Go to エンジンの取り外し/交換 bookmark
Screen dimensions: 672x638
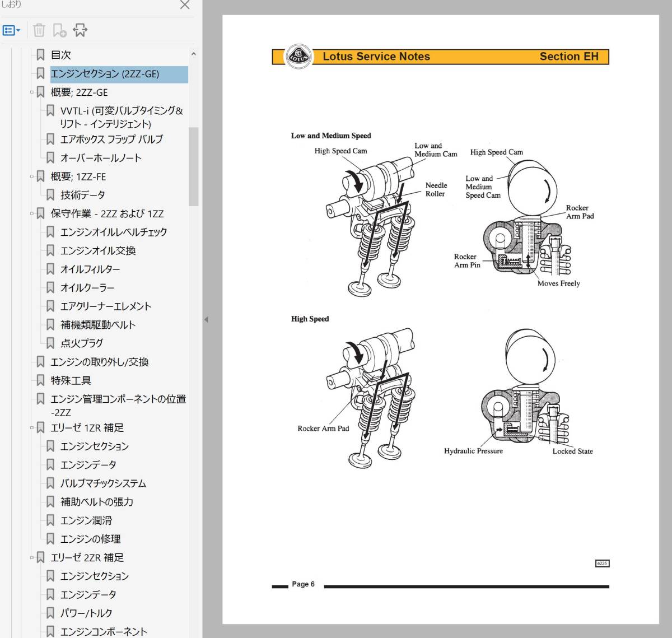tap(100, 362)
